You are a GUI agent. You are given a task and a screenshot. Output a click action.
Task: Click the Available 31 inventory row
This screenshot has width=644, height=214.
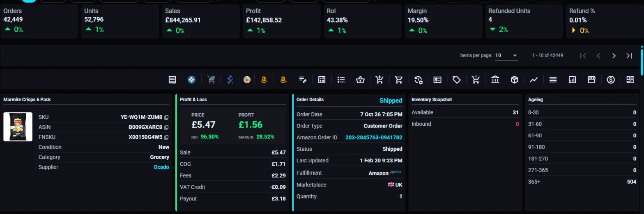[465, 112]
